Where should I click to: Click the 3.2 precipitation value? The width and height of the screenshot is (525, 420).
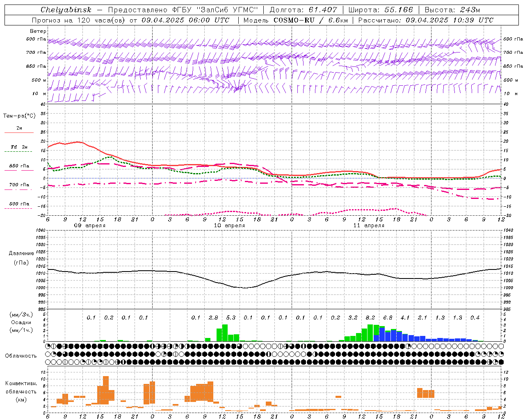coord(353,317)
